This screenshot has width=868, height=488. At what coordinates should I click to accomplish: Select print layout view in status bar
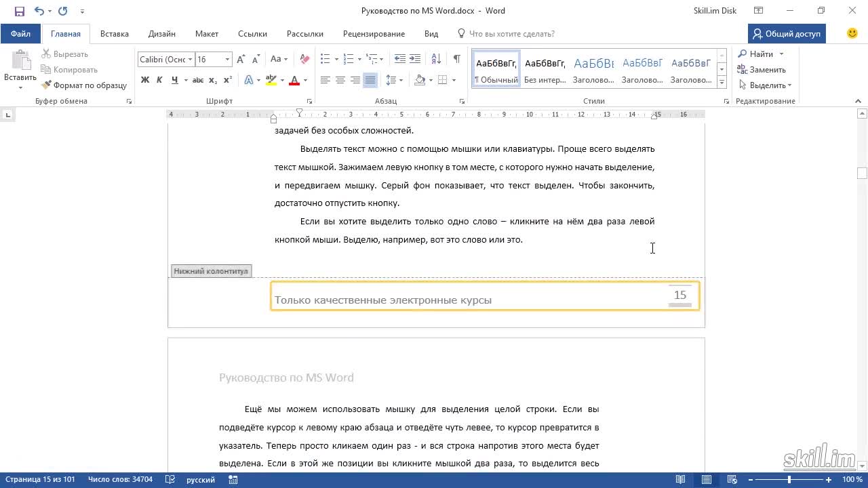pos(707,480)
